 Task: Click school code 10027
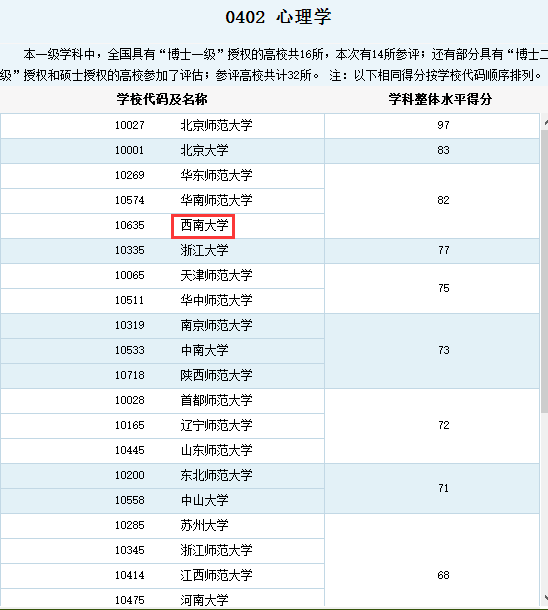pos(130,125)
